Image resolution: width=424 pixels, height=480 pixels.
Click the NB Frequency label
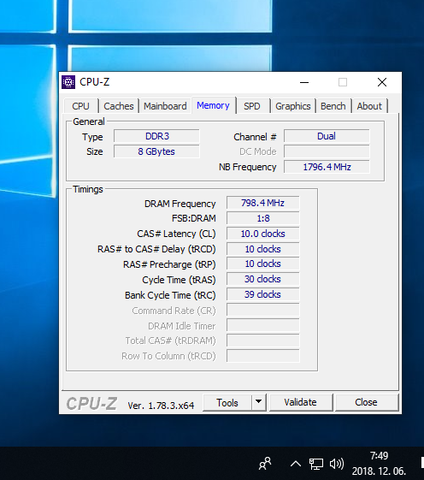click(247, 167)
